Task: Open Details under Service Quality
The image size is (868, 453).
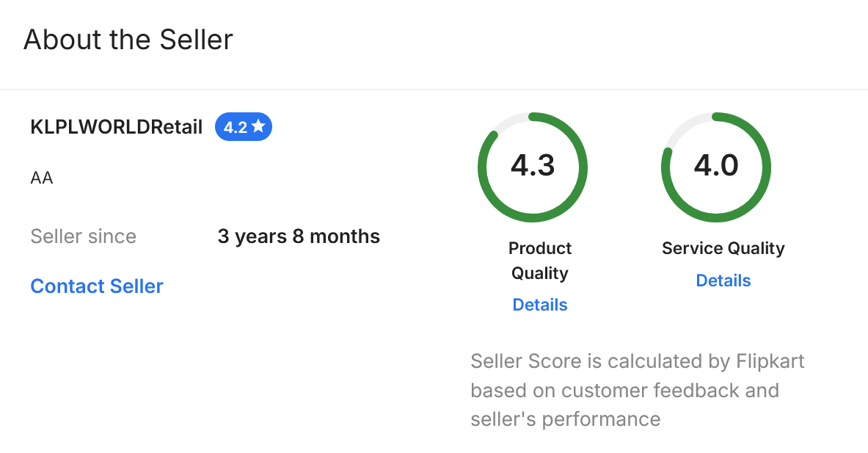Action: click(x=723, y=280)
